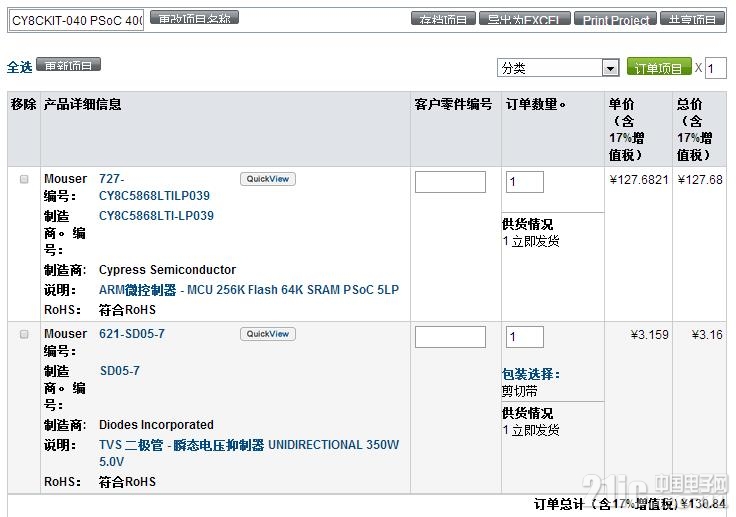Click customer part number field for SD05-7 row

point(450,337)
